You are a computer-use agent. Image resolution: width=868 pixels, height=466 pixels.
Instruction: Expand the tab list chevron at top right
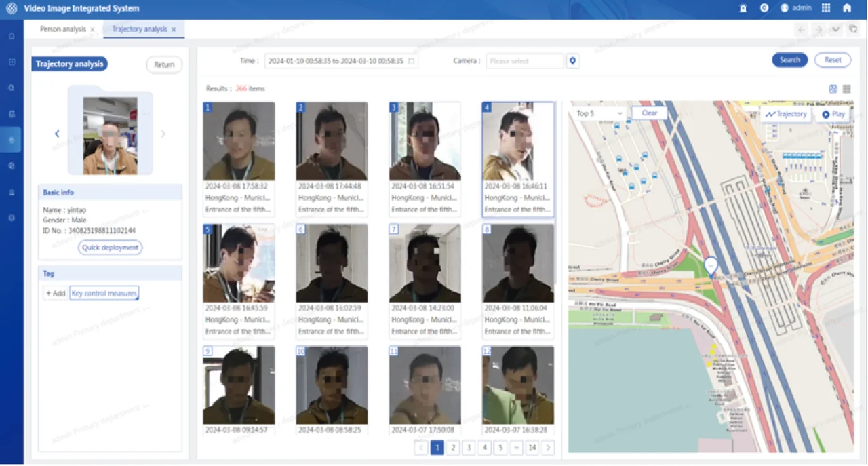[835, 29]
